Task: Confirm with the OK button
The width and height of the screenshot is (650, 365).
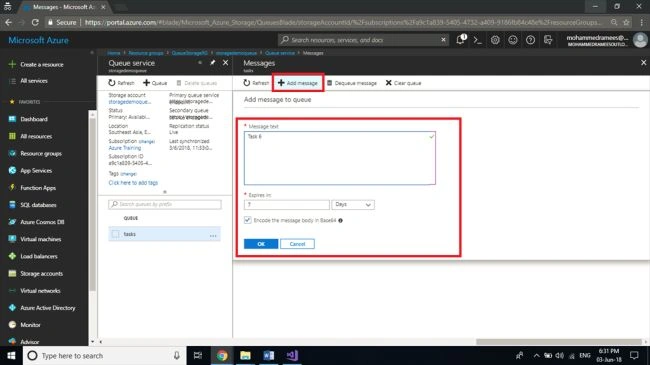Action: [x=261, y=244]
